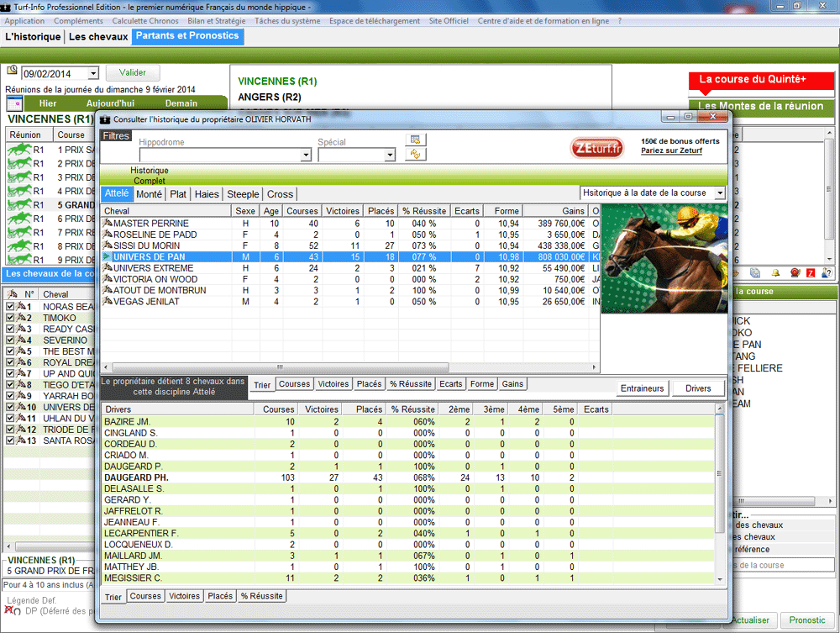Open the Hippodrome filter dropdown
The height and width of the screenshot is (633, 840).
coord(306,156)
